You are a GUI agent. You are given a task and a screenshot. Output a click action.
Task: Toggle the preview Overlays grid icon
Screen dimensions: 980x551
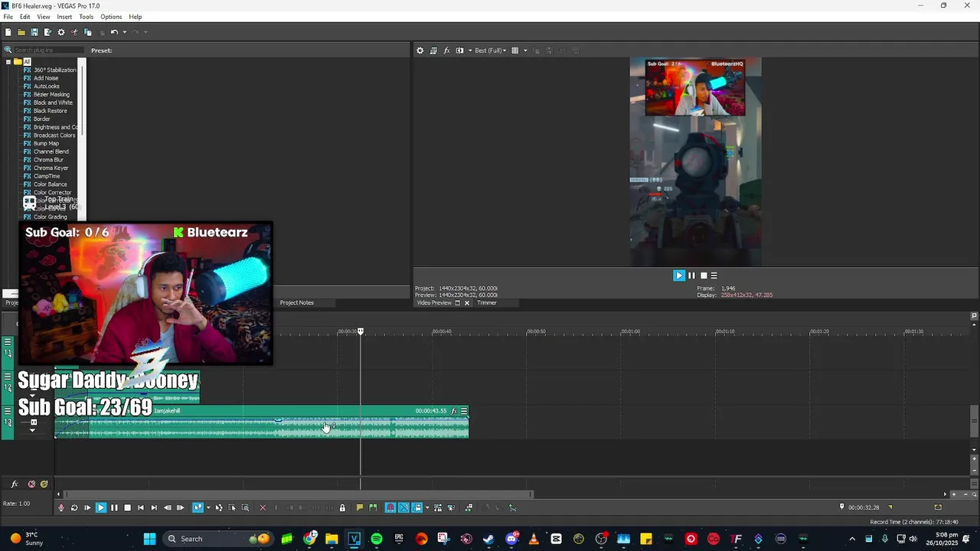coord(515,51)
